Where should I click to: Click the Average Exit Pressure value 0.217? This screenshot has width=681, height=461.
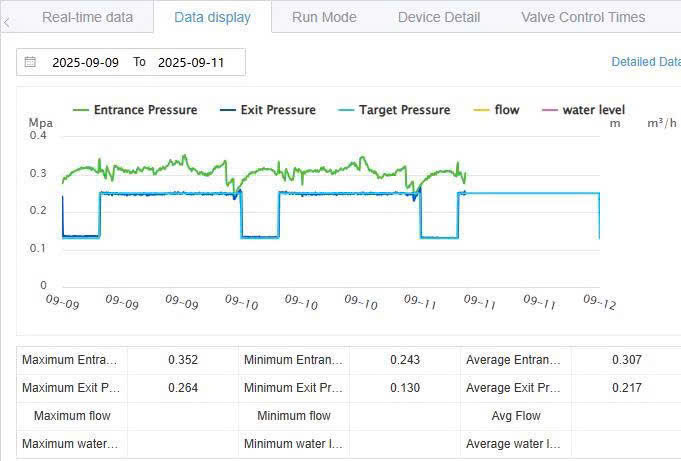[x=627, y=388]
